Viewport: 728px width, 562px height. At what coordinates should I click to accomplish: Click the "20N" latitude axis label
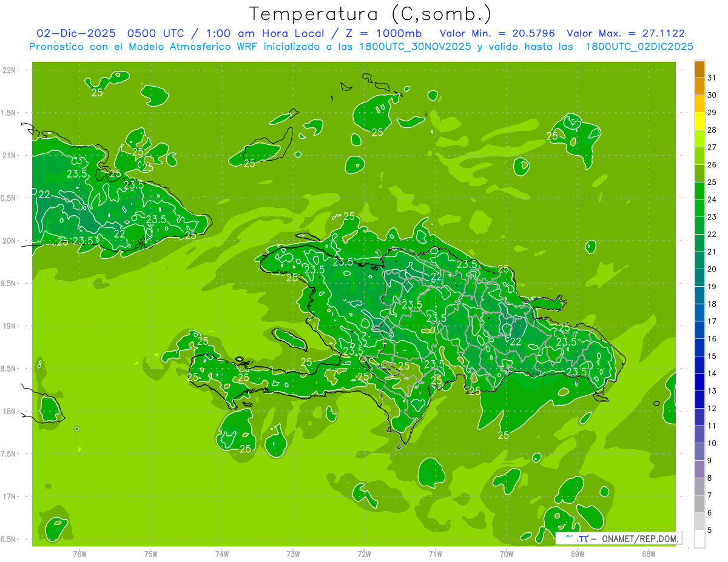click(x=10, y=241)
